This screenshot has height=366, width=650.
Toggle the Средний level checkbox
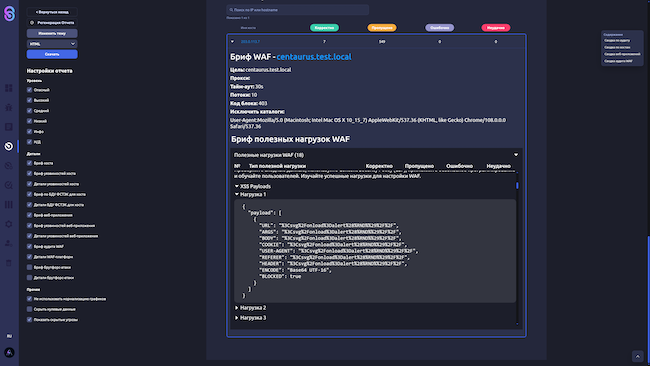click(29, 111)
